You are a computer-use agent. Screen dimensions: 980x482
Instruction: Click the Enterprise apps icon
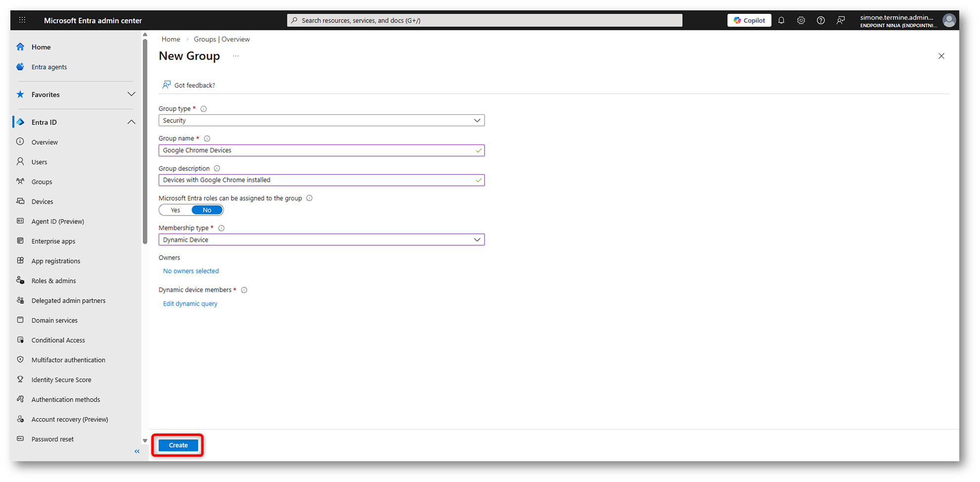click(x=20, y=241)
